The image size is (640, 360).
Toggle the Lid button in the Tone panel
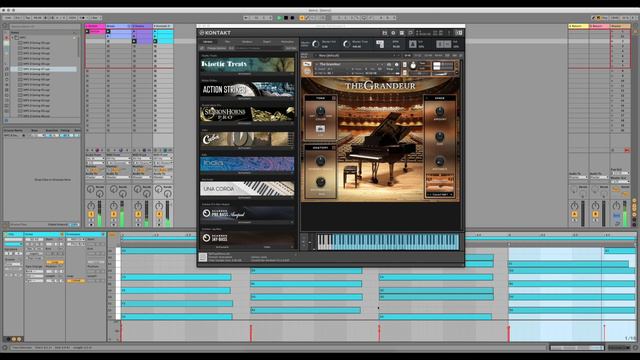tap(320, 129)
